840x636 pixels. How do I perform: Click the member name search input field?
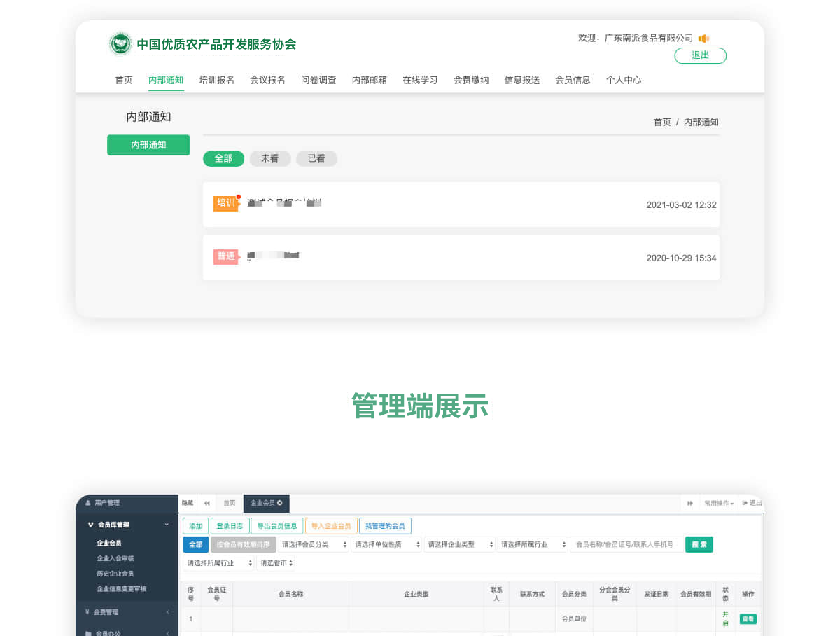tap(626, 544)
